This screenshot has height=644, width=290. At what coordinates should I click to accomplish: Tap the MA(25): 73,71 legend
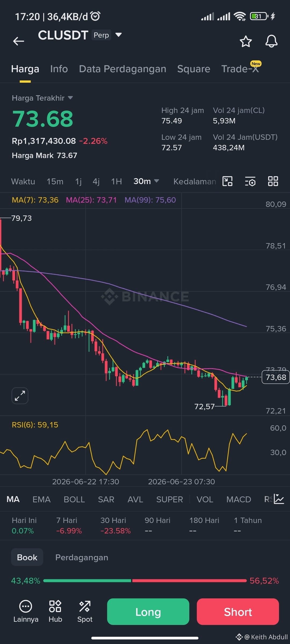pyautogui.click(x=91, y=200)
